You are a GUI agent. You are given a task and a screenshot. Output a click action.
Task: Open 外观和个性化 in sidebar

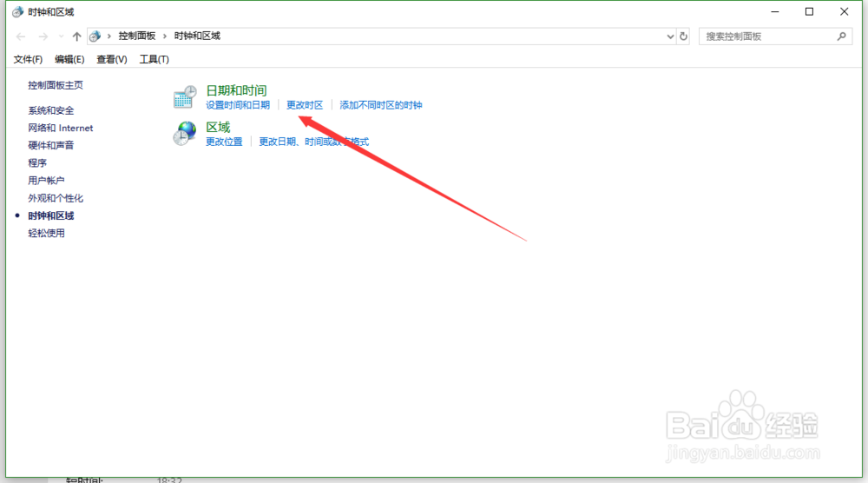pyautogui.click(x=56, y=198)
